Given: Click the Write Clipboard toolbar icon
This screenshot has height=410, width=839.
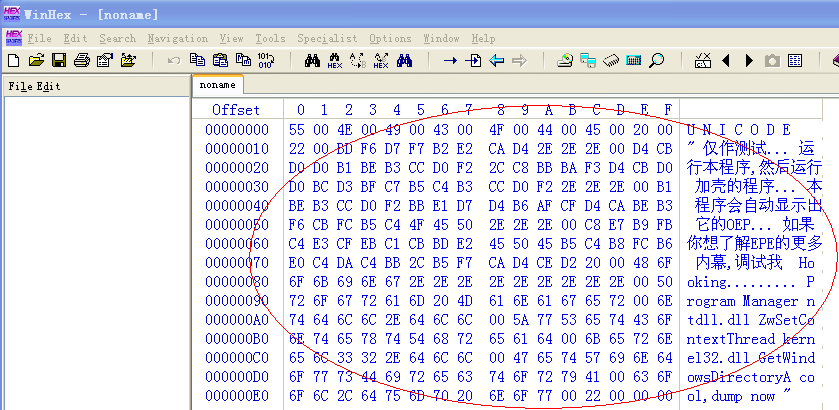Looking at the screenshot, I should (x=243, y=60).
